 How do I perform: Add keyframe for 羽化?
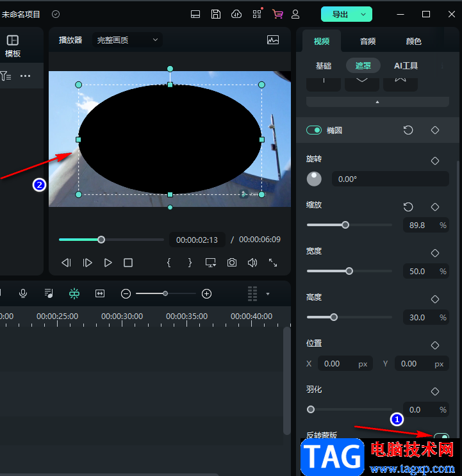pos(435,391)
